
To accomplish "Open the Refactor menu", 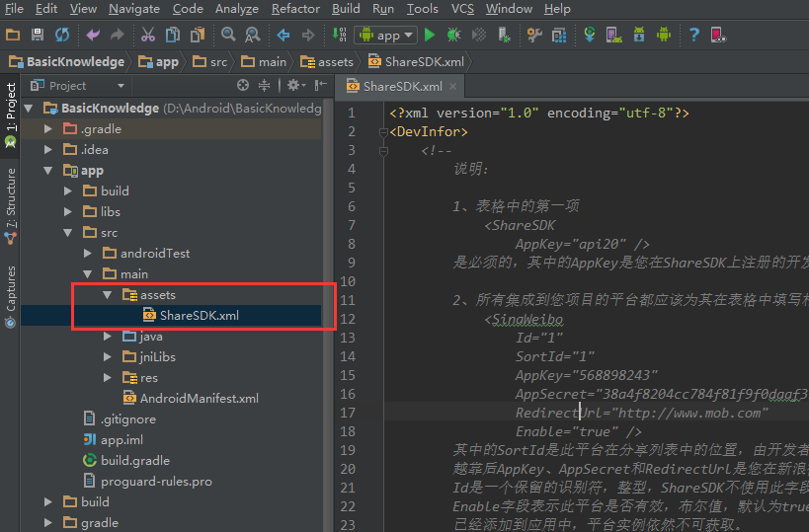I will (x=295, y=9).
